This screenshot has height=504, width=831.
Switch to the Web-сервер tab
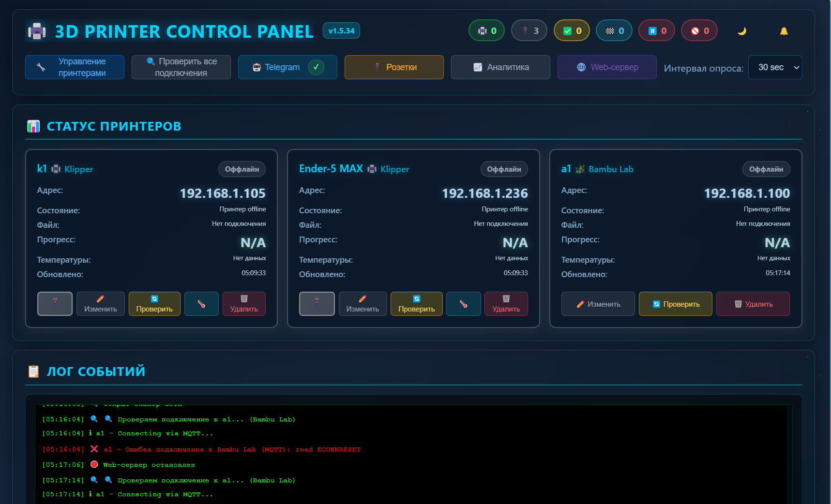click(x=607, y=67)
